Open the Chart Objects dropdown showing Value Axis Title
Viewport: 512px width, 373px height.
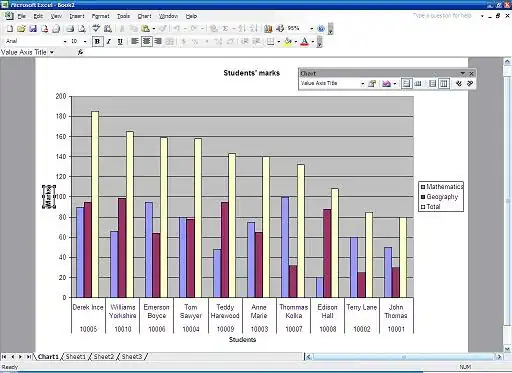tap(332, 83)
